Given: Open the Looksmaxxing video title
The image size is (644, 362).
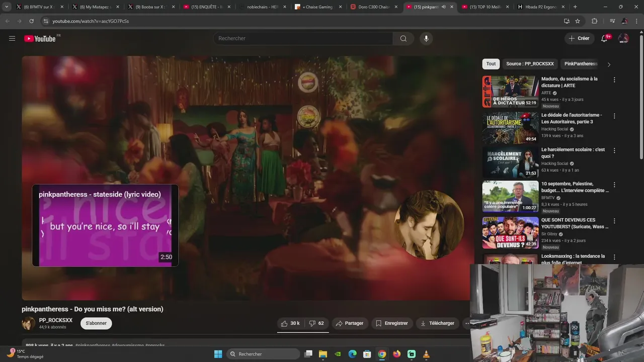Looking at the screenshot, I should coord(573,259).
